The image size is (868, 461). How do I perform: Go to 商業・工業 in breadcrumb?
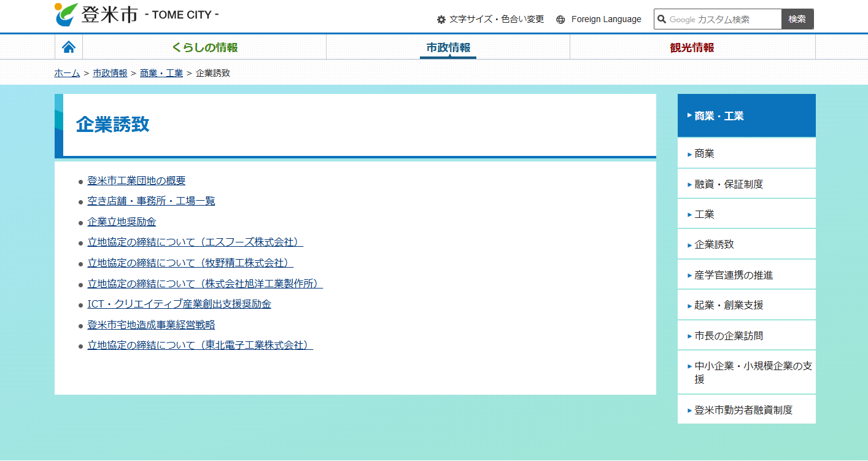(x=161, y=73)
